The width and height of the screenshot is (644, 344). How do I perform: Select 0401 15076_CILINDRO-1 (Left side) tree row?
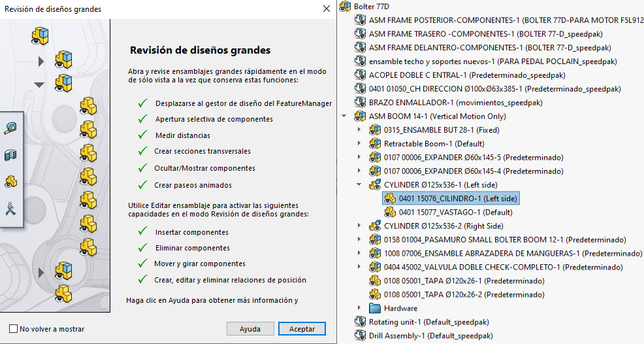click(451, 198)
